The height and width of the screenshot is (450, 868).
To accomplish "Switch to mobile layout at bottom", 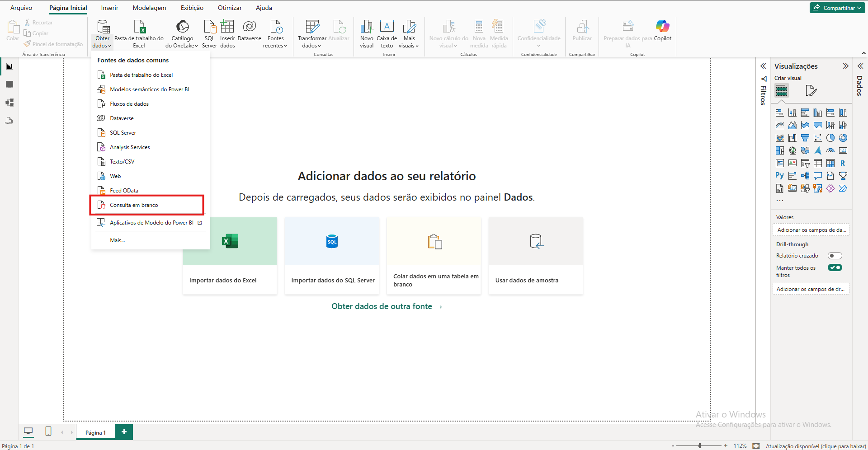I will (x=48, y=431).
